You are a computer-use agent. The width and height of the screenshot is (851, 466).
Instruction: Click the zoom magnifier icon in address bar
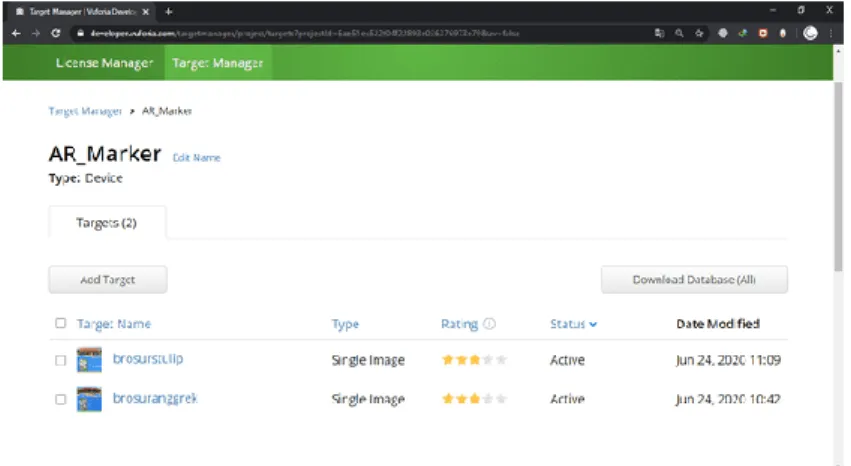pos(679,34)
